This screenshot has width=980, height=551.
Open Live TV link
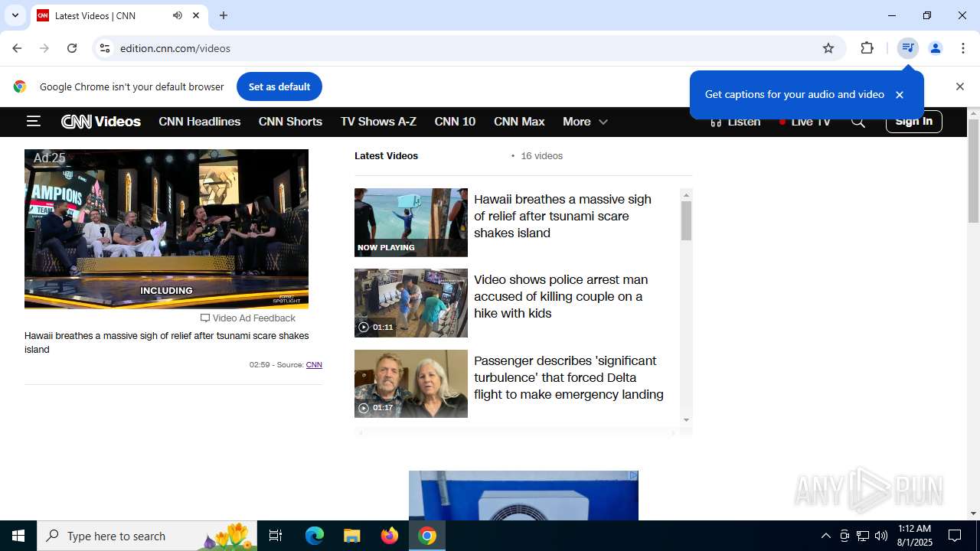(x=805, y=122)
